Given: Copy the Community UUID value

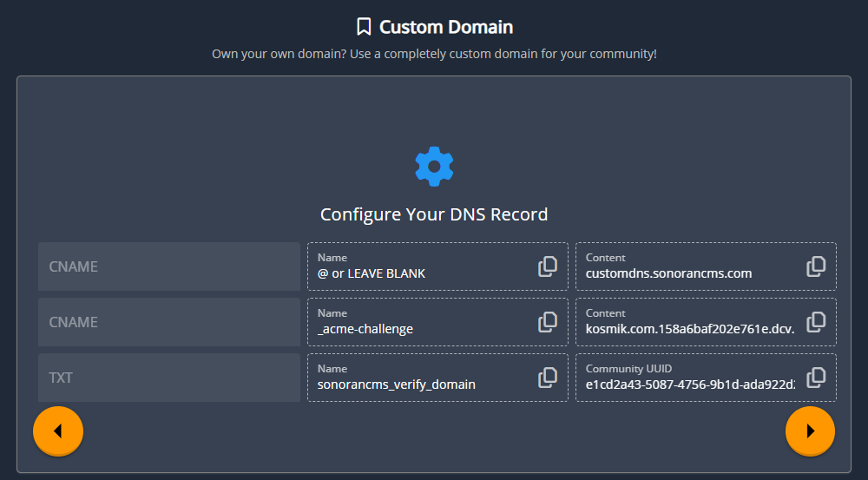Looking at the screenshot, I should coord(816,378).
